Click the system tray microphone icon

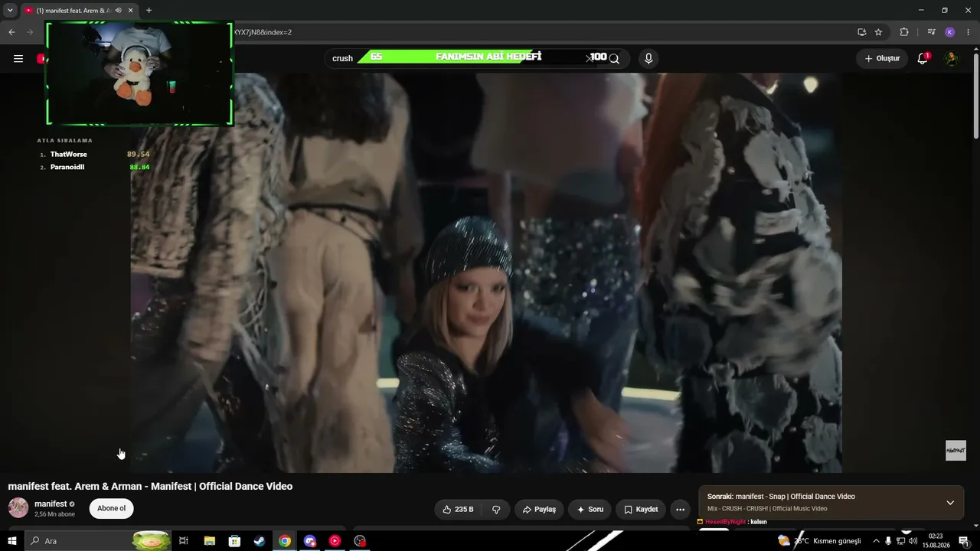(888, 541)
